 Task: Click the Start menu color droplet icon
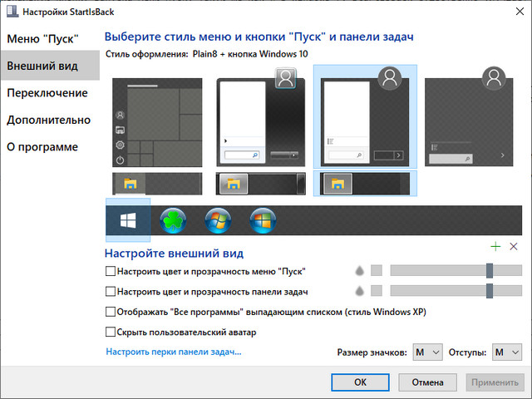[x=359, y=270]
